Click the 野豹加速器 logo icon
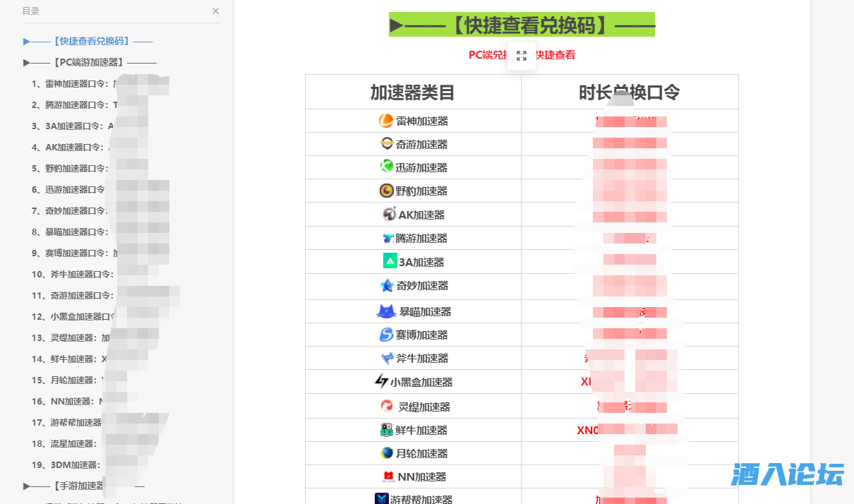The width and height of the screenshot is (854, 504). pos(386,191)
